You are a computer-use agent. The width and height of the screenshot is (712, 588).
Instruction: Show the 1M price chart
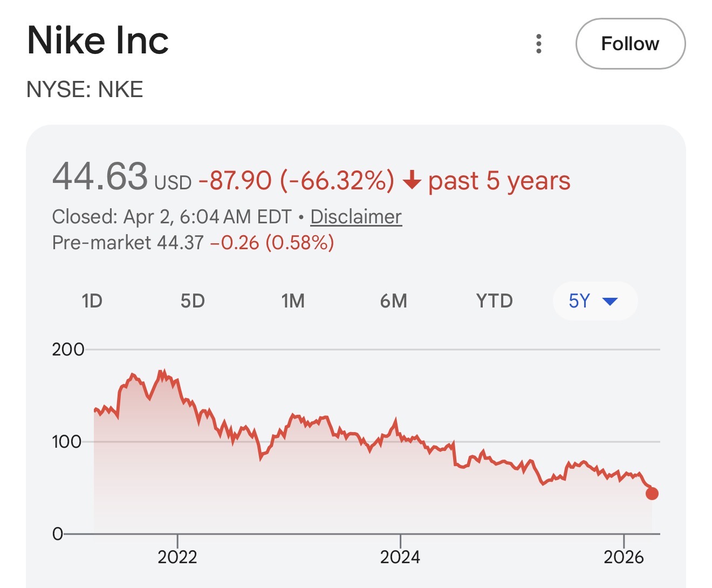click(293, 300)
